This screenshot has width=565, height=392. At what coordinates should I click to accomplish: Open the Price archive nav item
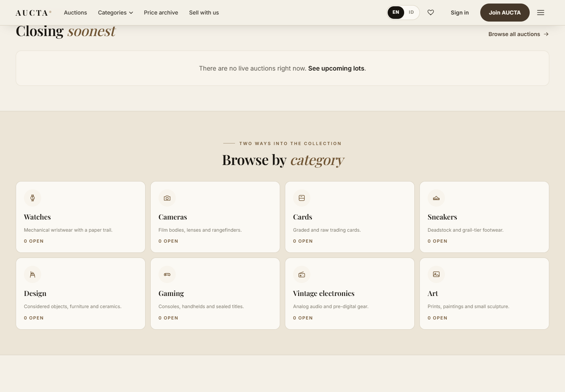click(x=161, y=13)
